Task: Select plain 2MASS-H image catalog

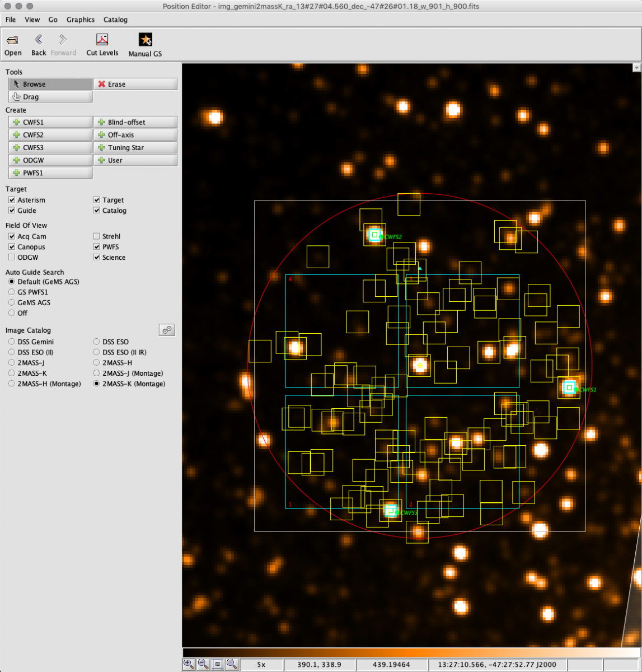Action: [x=97, y=363]
